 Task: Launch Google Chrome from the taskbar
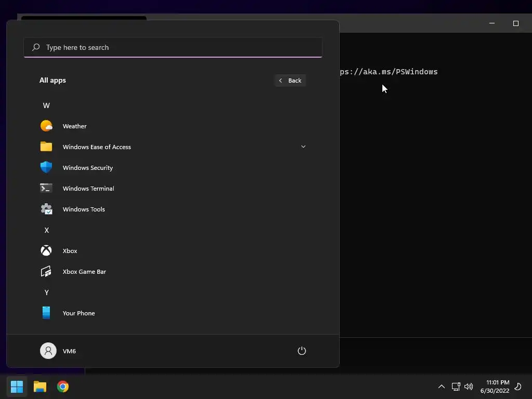63,387
